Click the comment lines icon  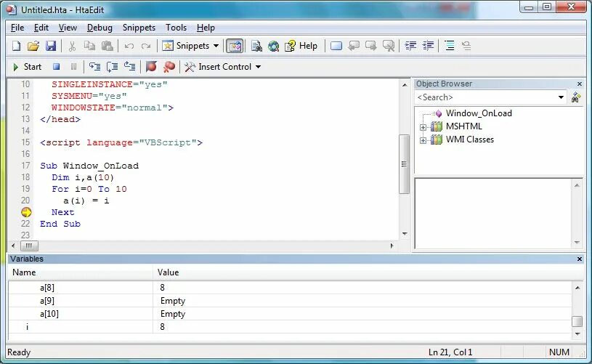(x=450, y=46)
